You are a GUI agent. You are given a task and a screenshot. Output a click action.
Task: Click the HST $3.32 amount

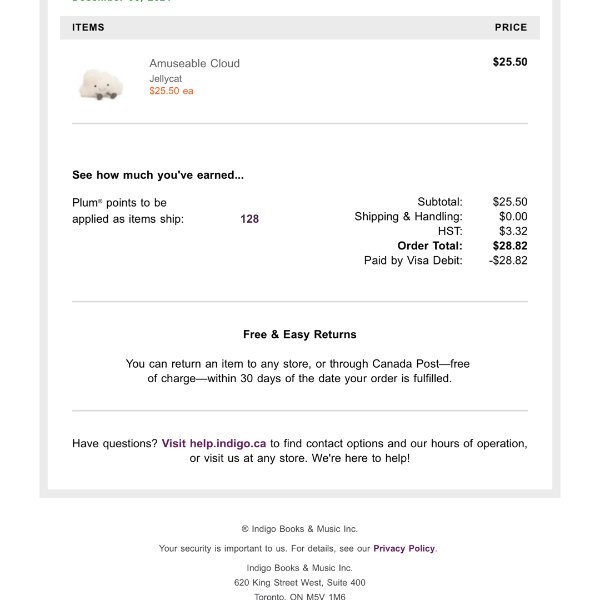[513, 231]
